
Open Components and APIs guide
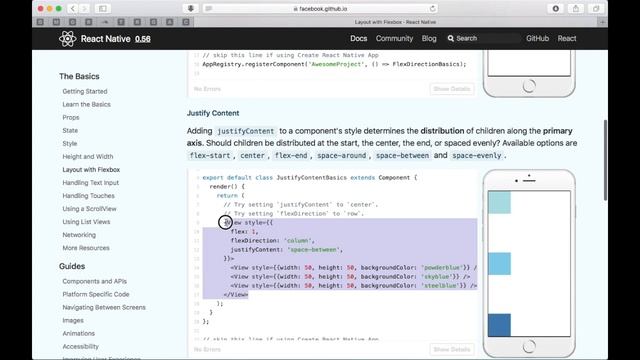tap(95, 281)
